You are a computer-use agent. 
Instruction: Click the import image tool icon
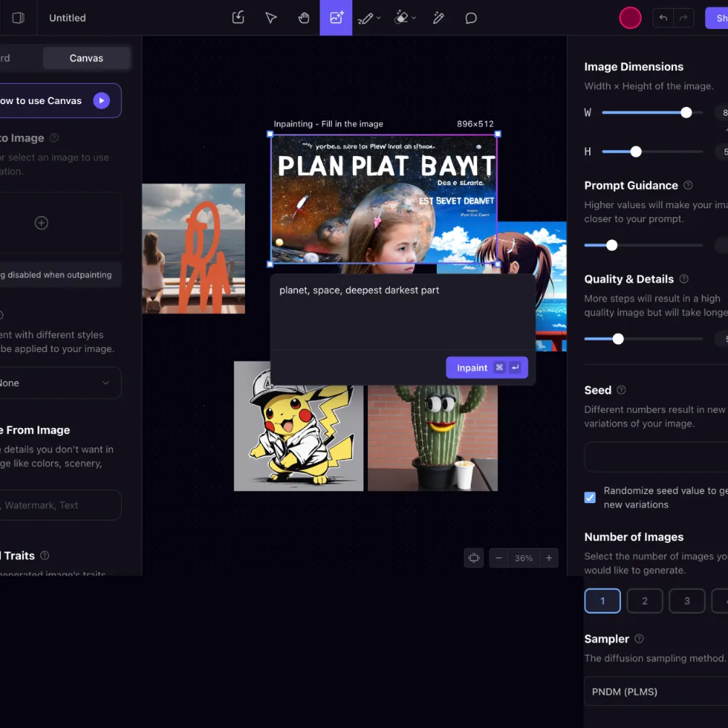coord(238,18)
